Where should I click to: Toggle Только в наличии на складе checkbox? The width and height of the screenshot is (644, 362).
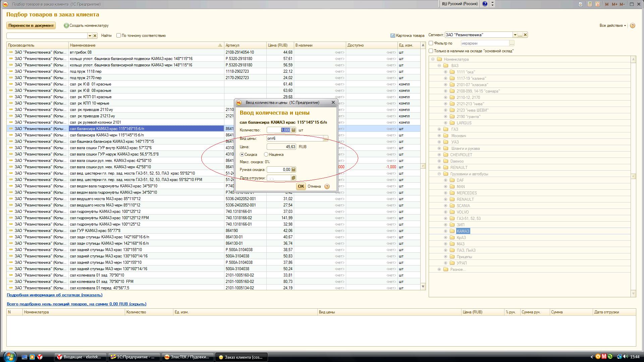pyautogui.click(x=431, y=51)
